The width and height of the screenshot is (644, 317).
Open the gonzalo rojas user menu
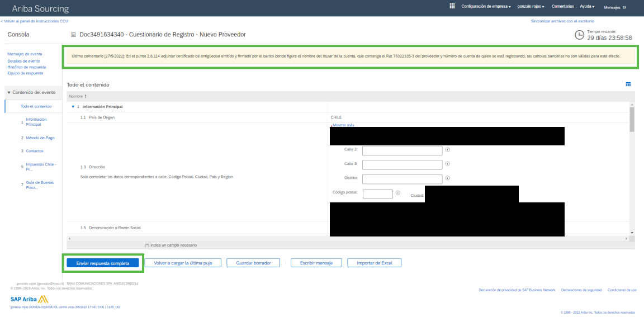pyautogui.click(x=531, y=7)
